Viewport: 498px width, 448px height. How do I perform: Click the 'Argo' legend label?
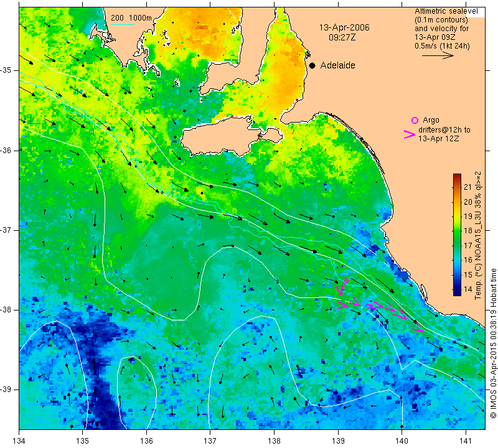[431, 120]
